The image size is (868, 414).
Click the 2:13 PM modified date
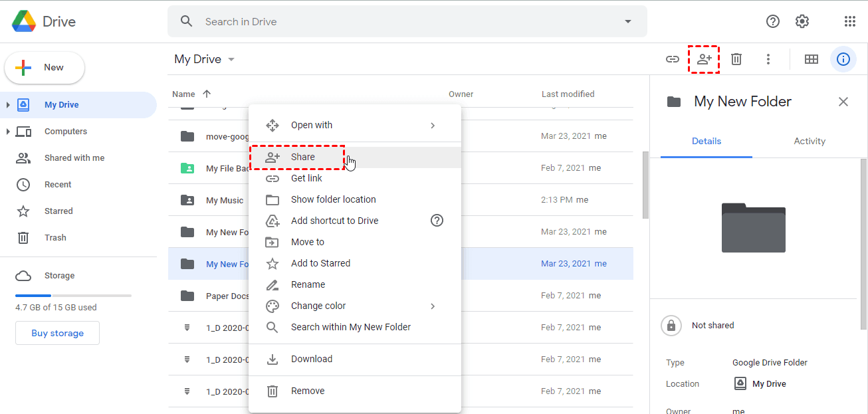557,200
